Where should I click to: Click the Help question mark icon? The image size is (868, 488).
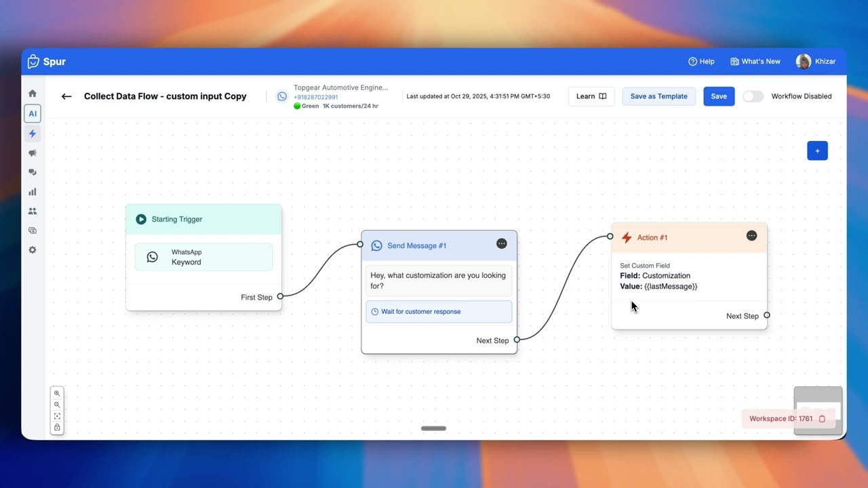692,62
